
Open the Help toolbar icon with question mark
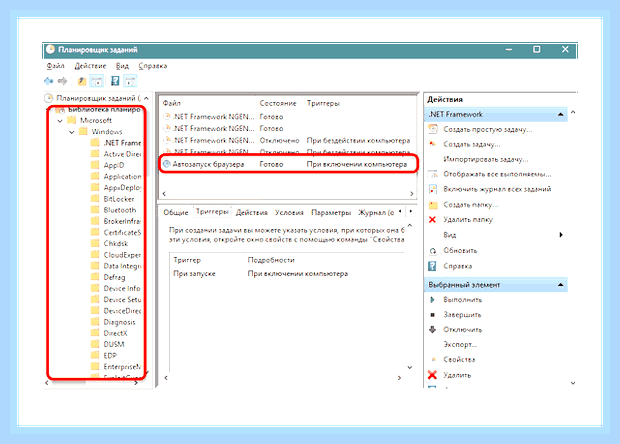click(x=115, y=81)
